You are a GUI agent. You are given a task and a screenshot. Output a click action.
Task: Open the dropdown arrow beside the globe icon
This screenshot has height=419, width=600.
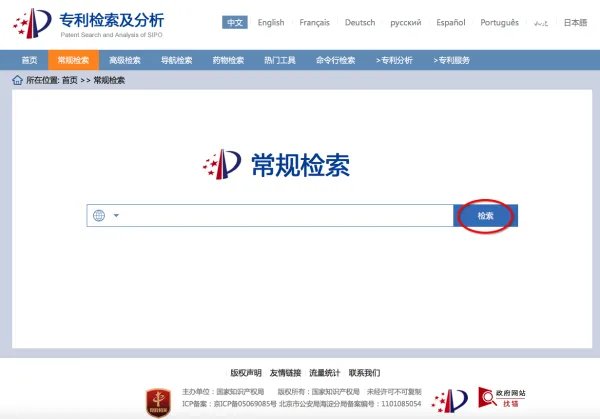pos(116,215)
